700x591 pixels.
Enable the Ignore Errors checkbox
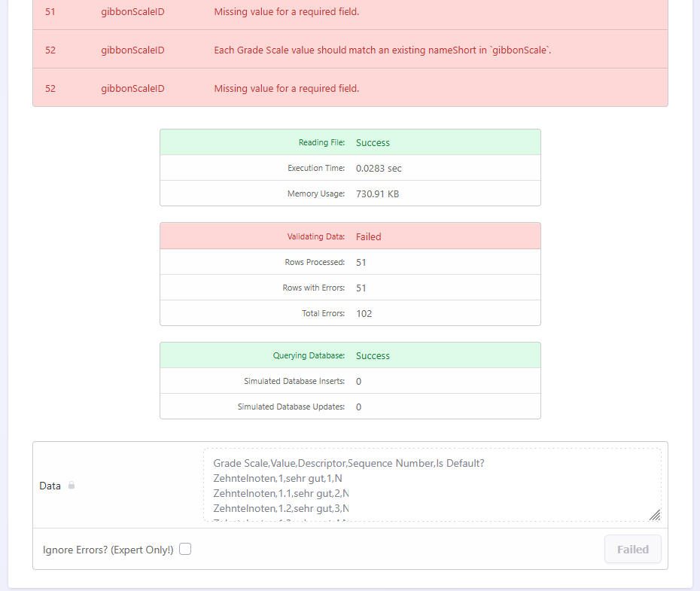[185, 550]
